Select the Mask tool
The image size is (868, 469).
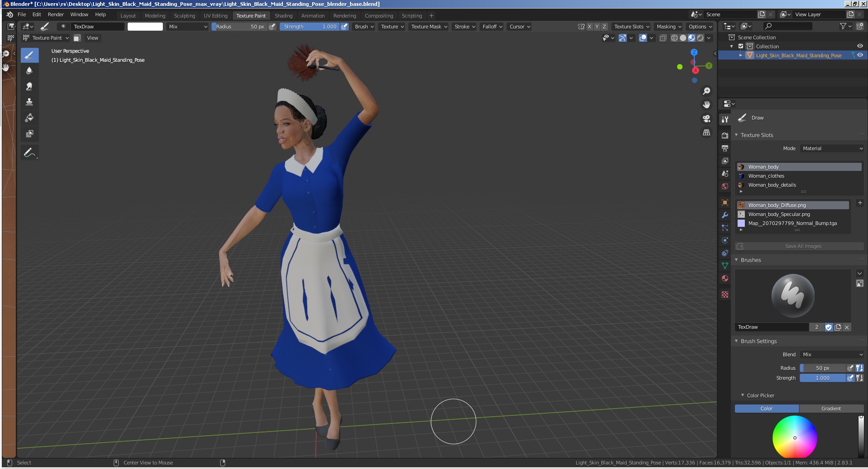tap(29, 133)
